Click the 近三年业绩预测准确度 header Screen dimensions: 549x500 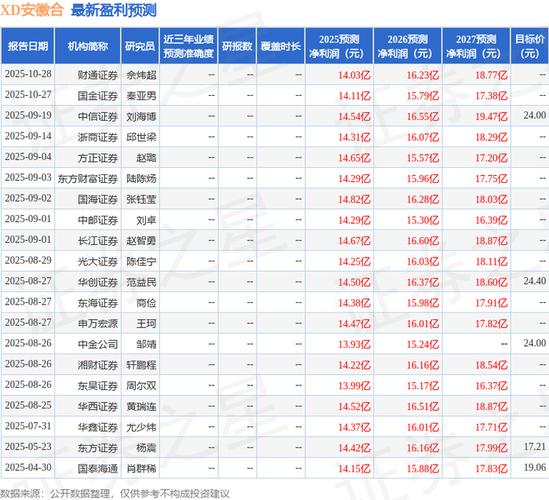188,46
